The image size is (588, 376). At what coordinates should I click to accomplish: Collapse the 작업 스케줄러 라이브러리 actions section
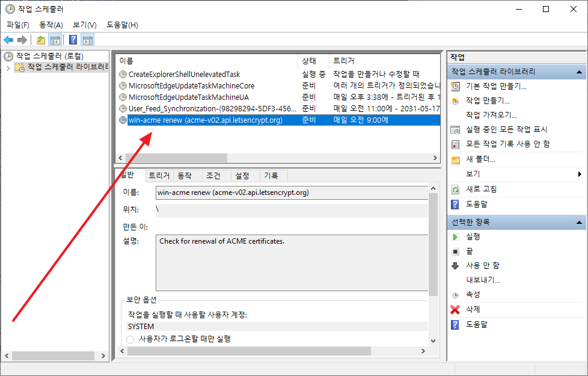[x=579, y=72]
